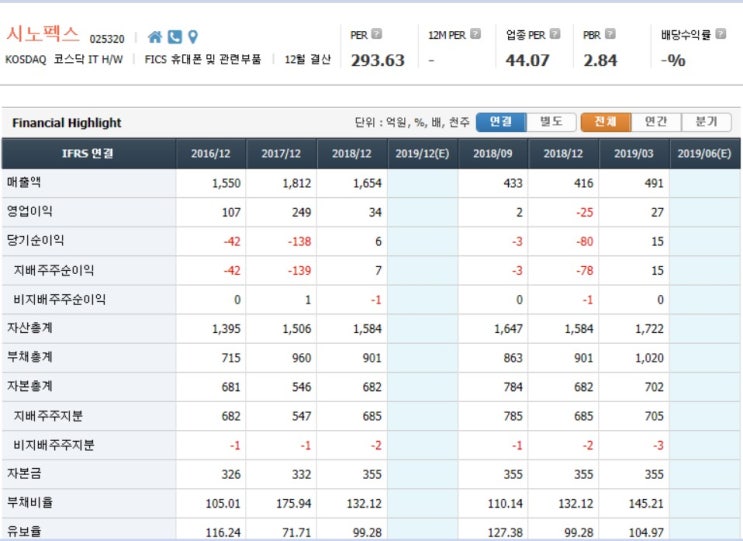743x541 pixels.
Task: Click the PBR value 2.84
Action: pyautogui.click(x=600, y=61)
